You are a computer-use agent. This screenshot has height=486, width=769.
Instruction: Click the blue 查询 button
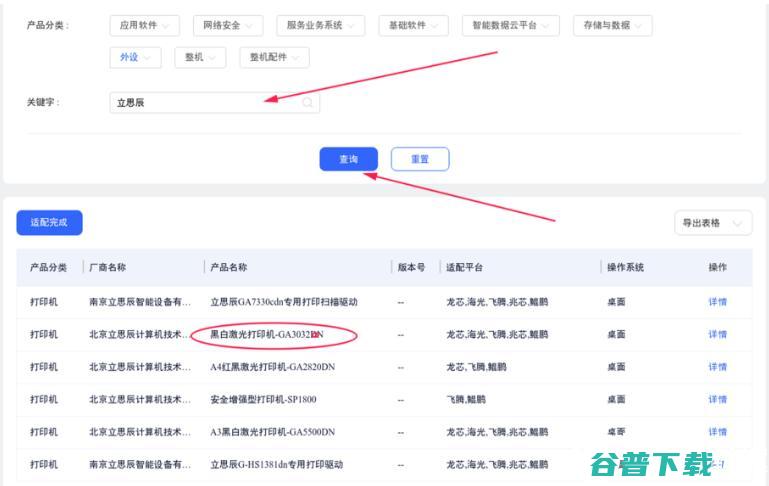349,159
